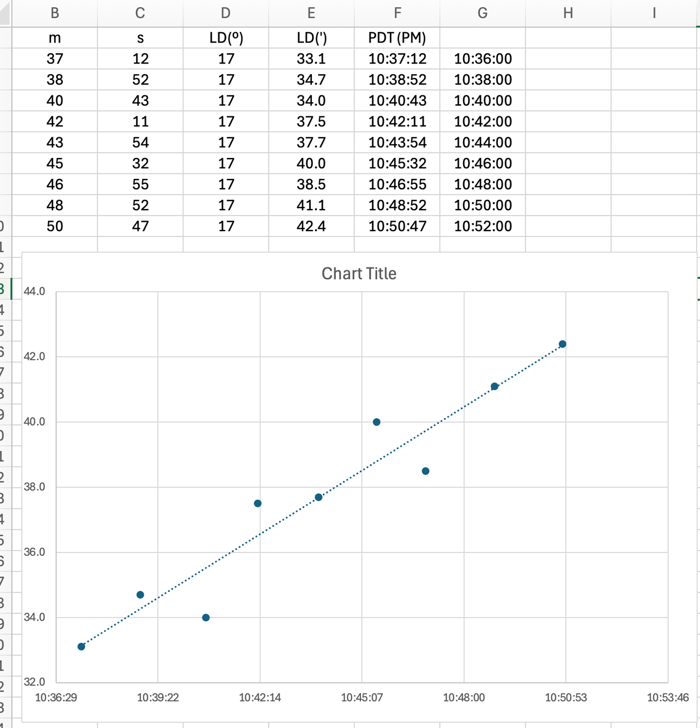Click cell showing 10:44:00
Screen dimensions: 700x728
pos(483,142)
